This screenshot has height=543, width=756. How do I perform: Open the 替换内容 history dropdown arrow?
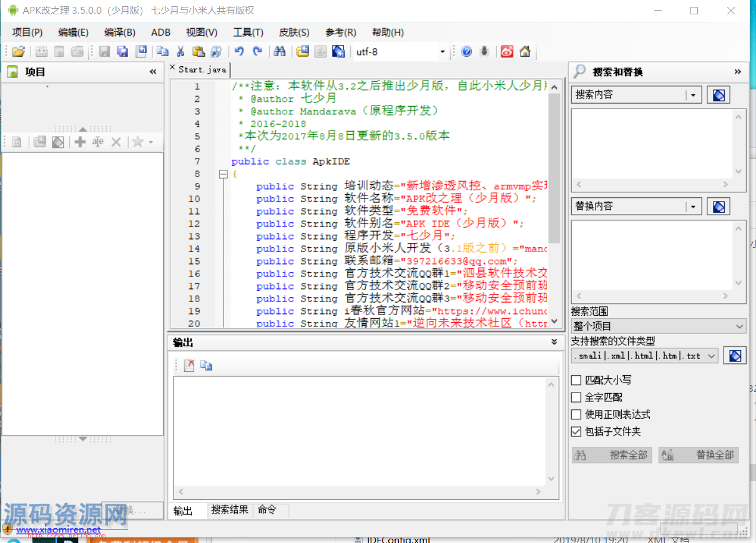694,207
